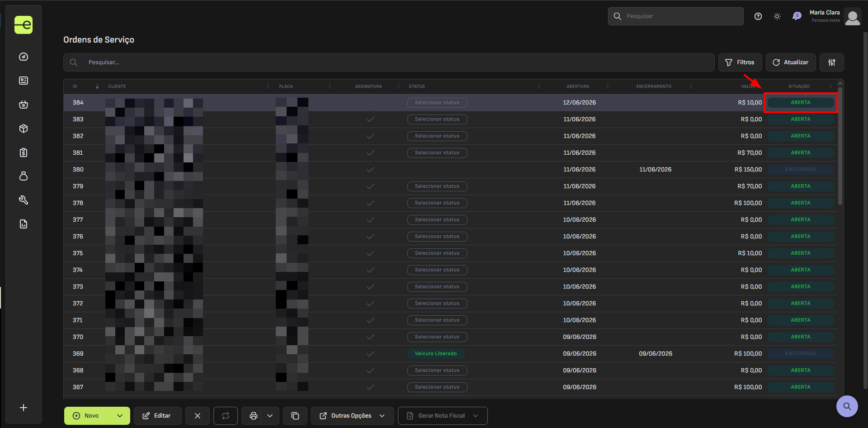Click ENCERRADA badge for order 380
The height and width of the screenshot is (428, 868).
click(x=801, y=170)
